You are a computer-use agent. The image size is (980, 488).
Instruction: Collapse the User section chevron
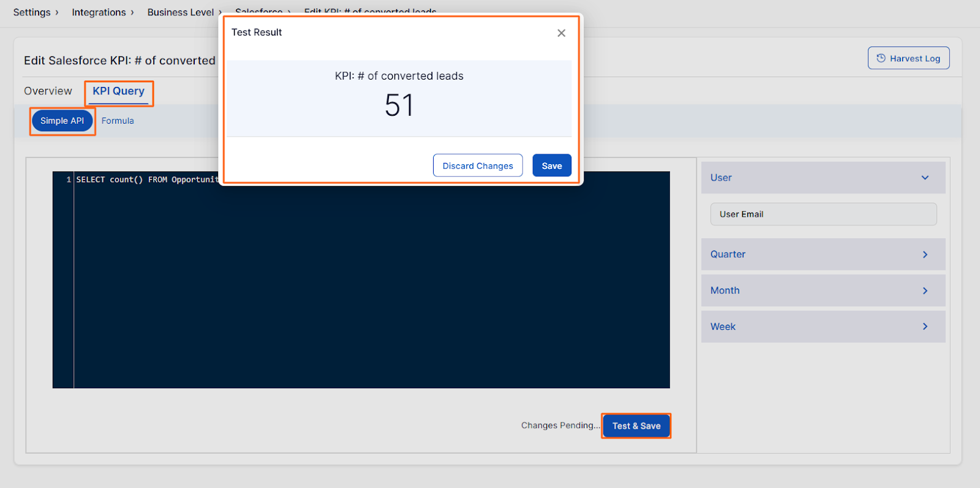click(x=925, y=178)
